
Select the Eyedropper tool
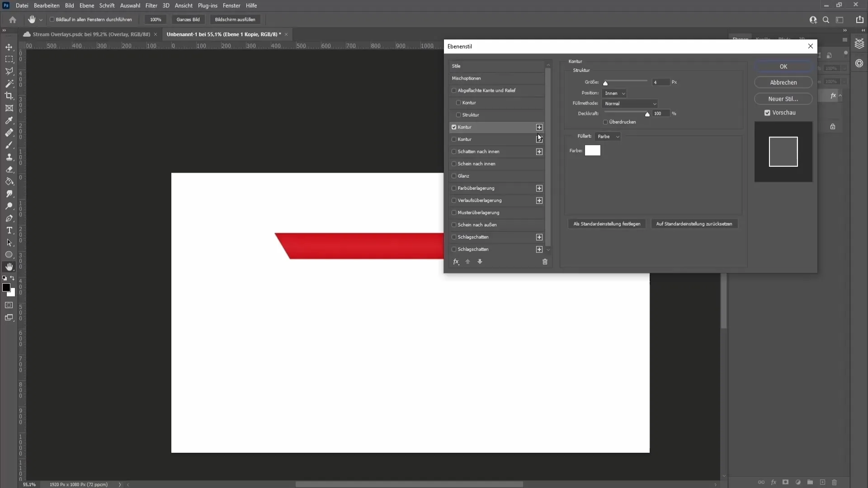pos(9,120)
